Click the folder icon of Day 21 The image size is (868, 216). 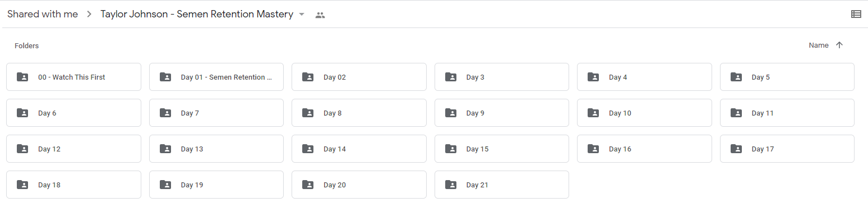click(x=450, y=185)
